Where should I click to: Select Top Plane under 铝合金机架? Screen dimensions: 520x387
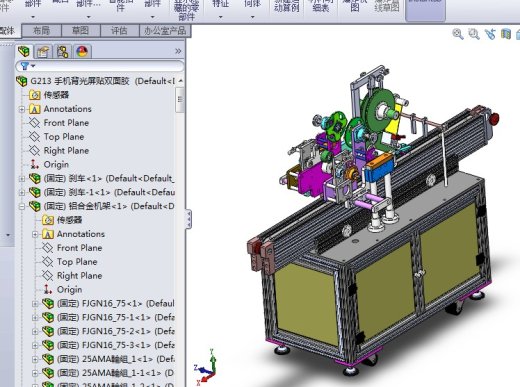[x=77, y=262]
